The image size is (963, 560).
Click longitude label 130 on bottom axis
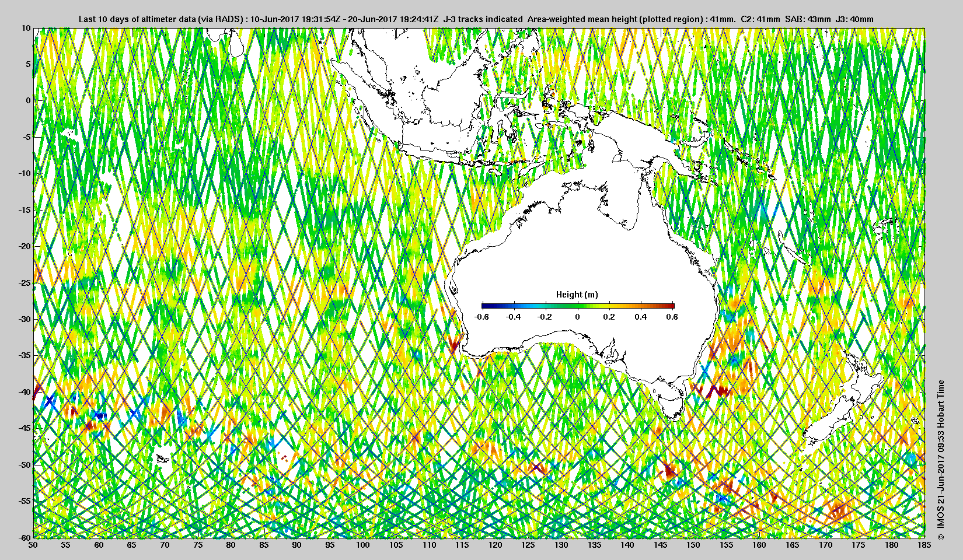tap(561, 545)
